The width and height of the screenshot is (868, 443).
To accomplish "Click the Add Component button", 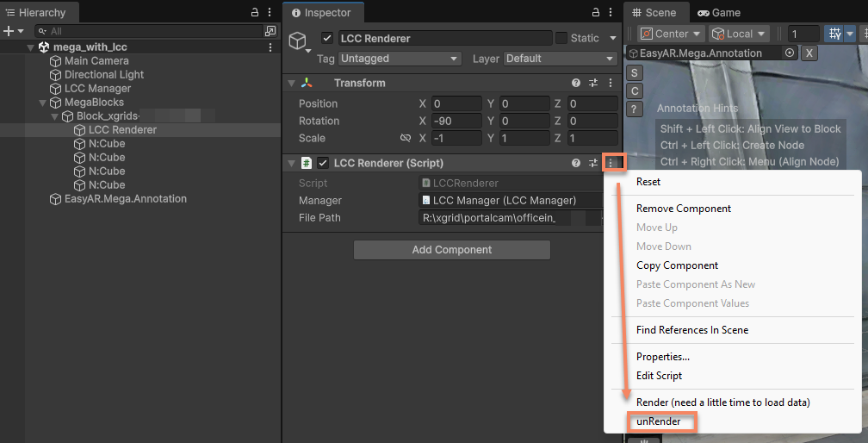I will tap(451, 250).
